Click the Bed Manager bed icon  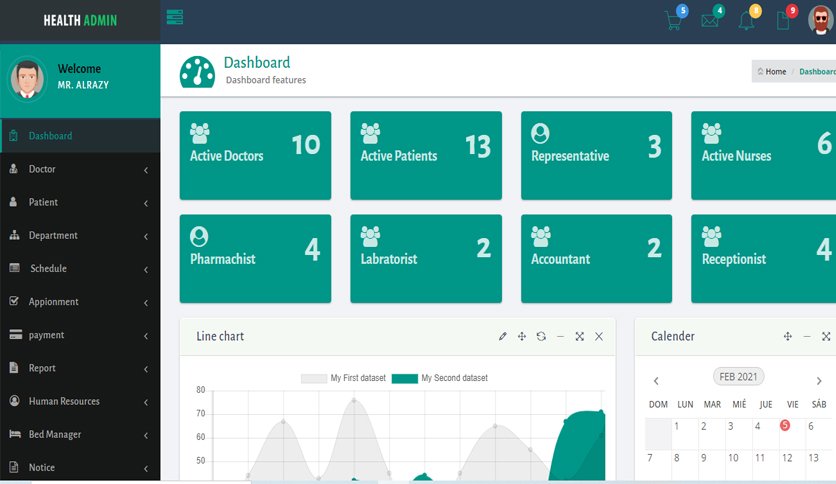click(15, 434)
